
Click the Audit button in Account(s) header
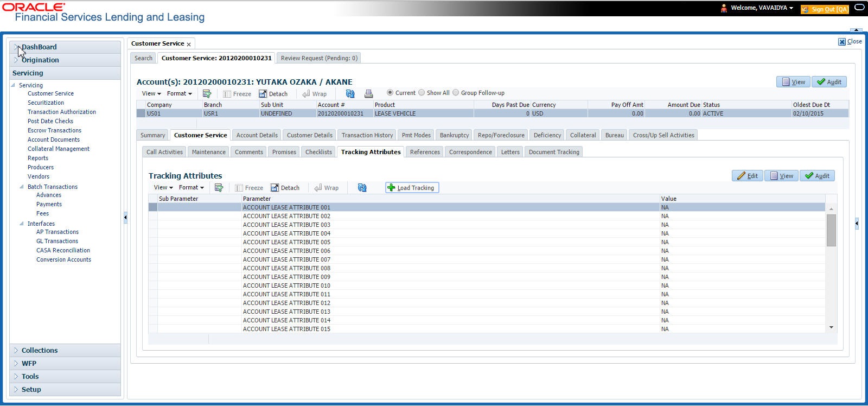(829, 82)
